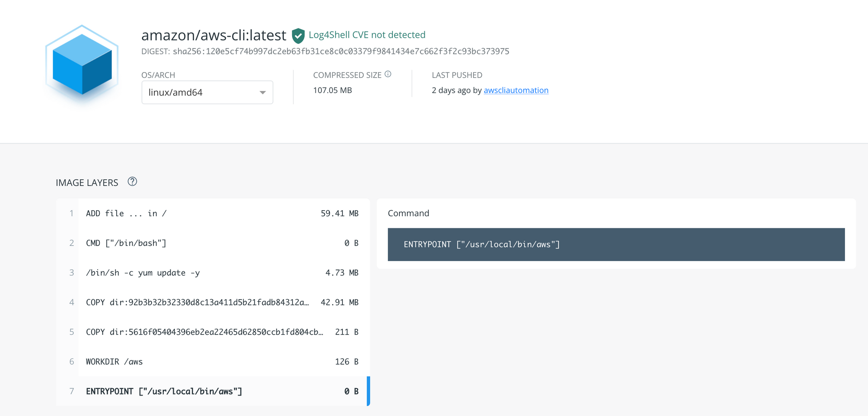Select layer 1 ADD file in /
Image resolution: width=868 pixels, height=416 pixels.
[x=213, y=214]
